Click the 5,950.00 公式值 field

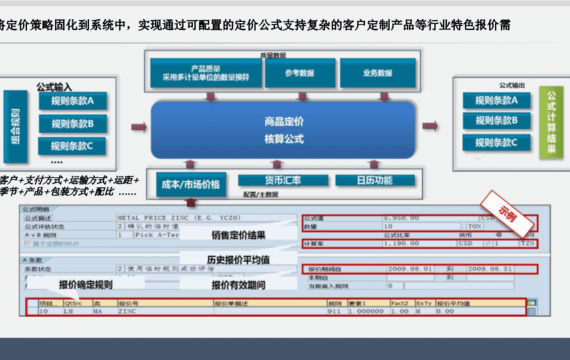click(431, 218)
